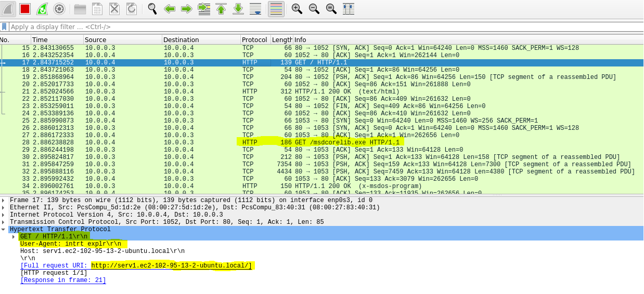Select packet 29 at time 2.886244198

coord(321,150)
